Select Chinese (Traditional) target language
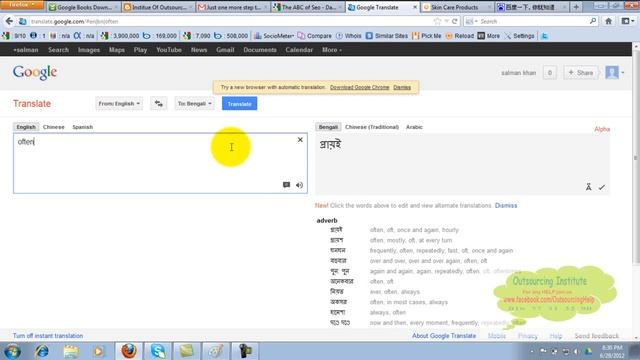Viewport: 640px width, 360px height. pyautogui.click(x=372, y=127)
